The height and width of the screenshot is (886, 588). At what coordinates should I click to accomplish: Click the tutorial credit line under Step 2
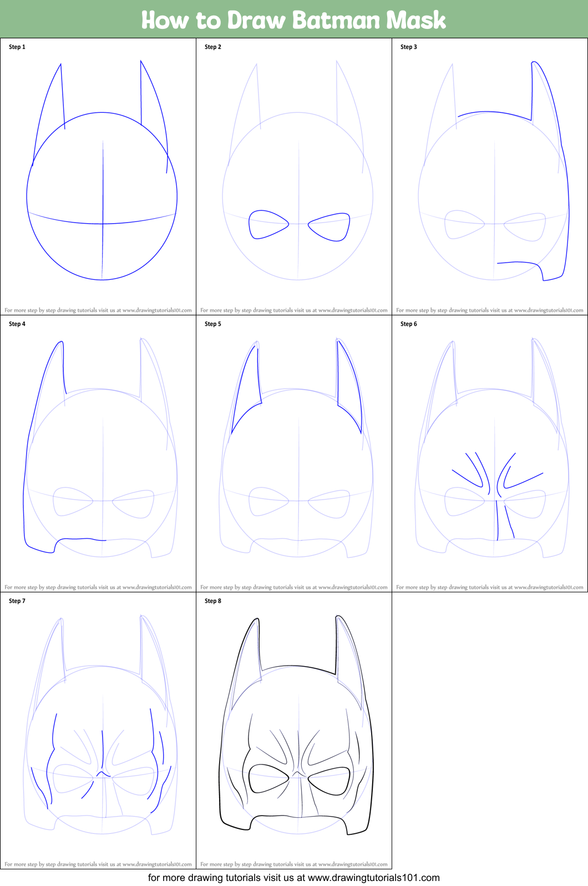[294, 310]
